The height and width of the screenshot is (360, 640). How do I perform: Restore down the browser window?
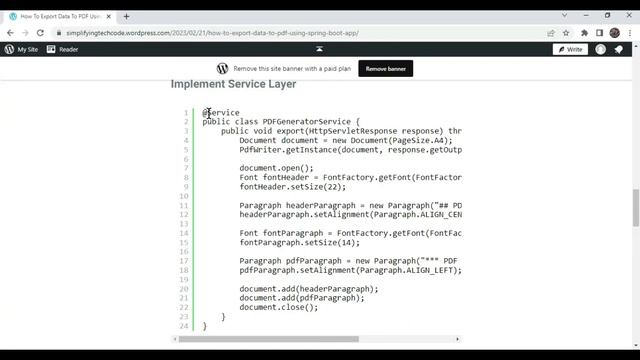[x=607, y=16]
